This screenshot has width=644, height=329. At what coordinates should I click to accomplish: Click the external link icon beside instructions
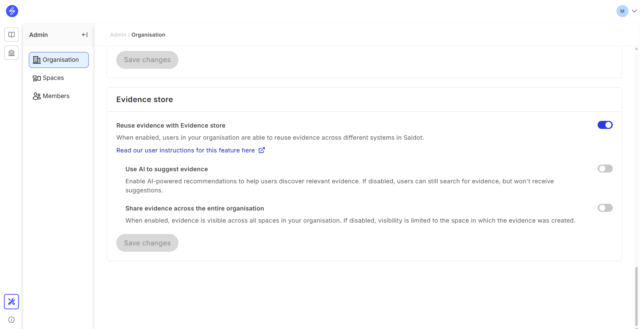tap(262, 150)
